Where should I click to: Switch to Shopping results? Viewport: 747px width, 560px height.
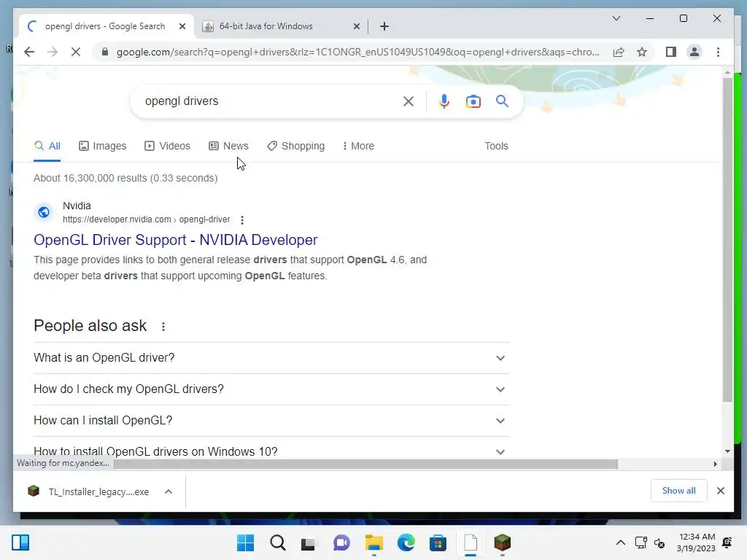coord(296,146)
